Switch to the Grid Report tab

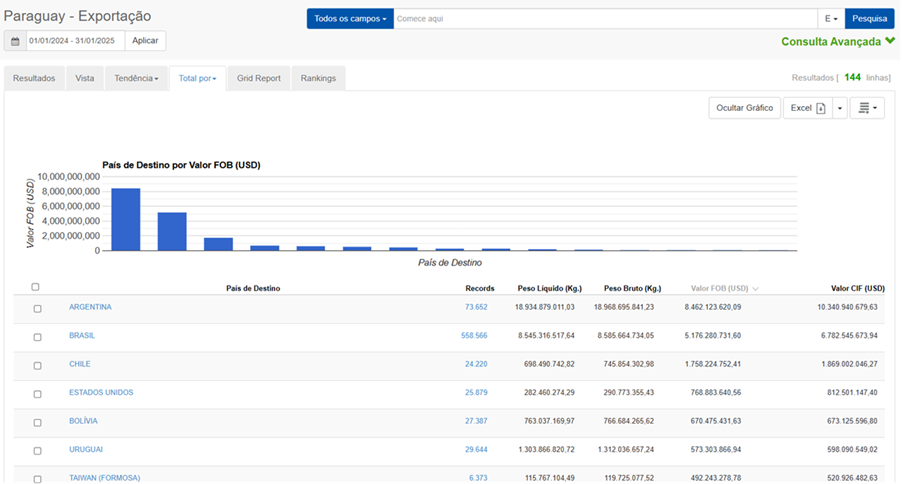click(x=258, y=78)
